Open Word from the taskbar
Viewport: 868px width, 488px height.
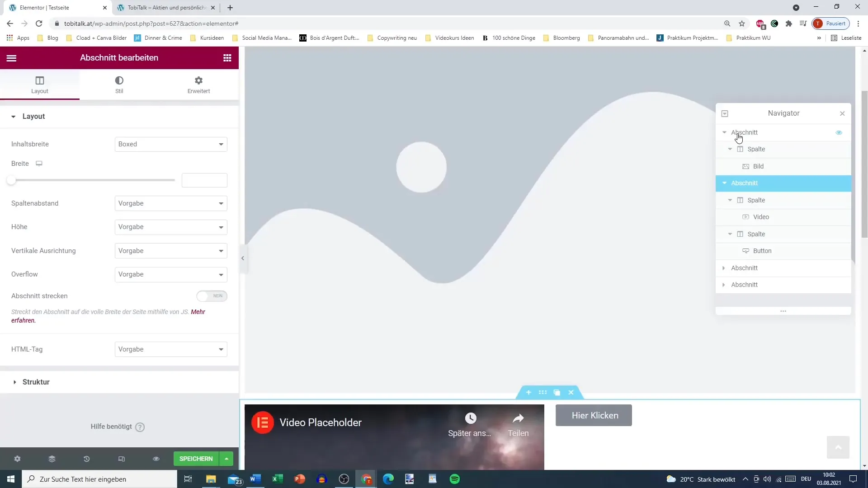point(255,479)
